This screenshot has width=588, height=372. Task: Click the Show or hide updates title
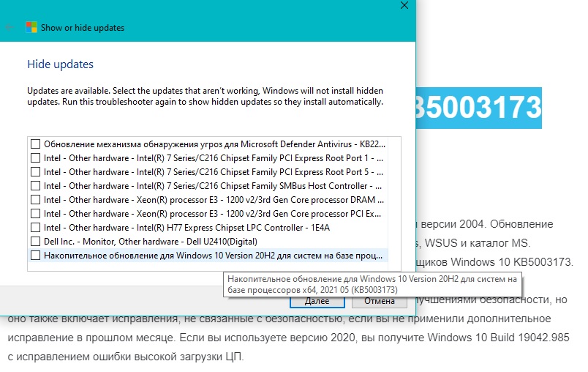point(83,27)
